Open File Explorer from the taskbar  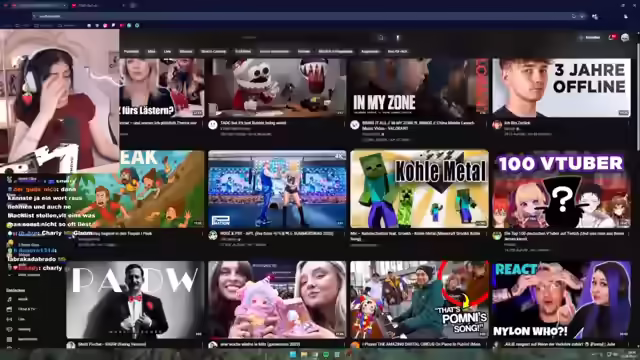click(304, 354)
